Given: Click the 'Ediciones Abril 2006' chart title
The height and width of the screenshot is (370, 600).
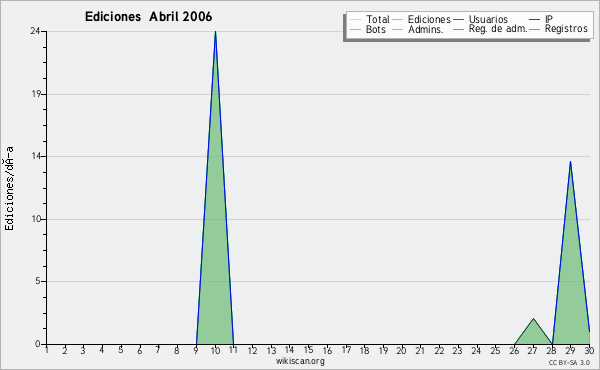Looking at the screenshot, I should pos(148,17).
